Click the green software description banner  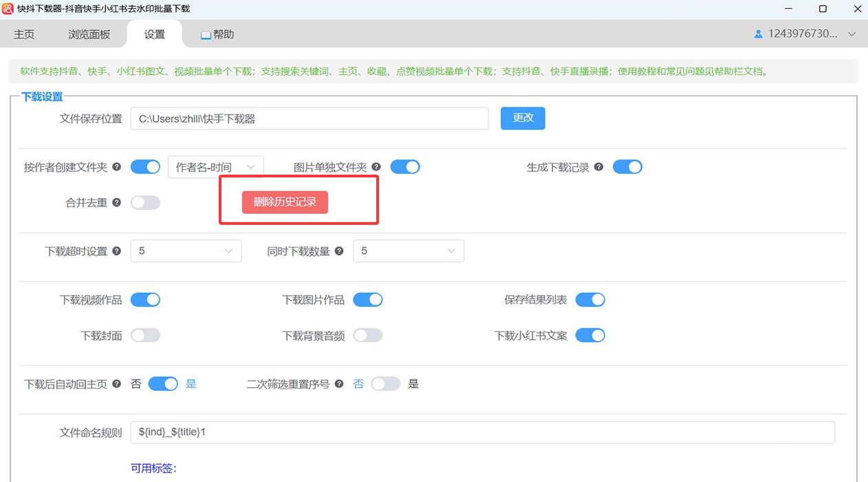(x=433, y=71)
